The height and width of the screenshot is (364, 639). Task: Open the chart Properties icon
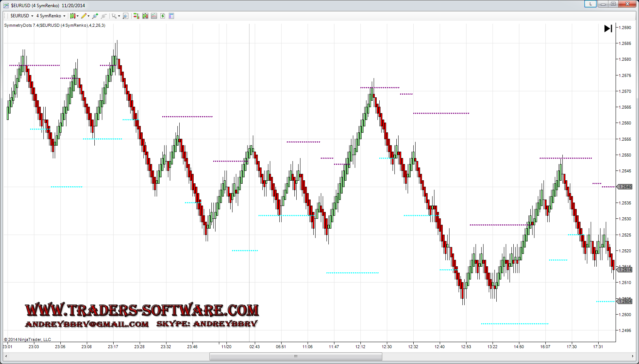171,16
